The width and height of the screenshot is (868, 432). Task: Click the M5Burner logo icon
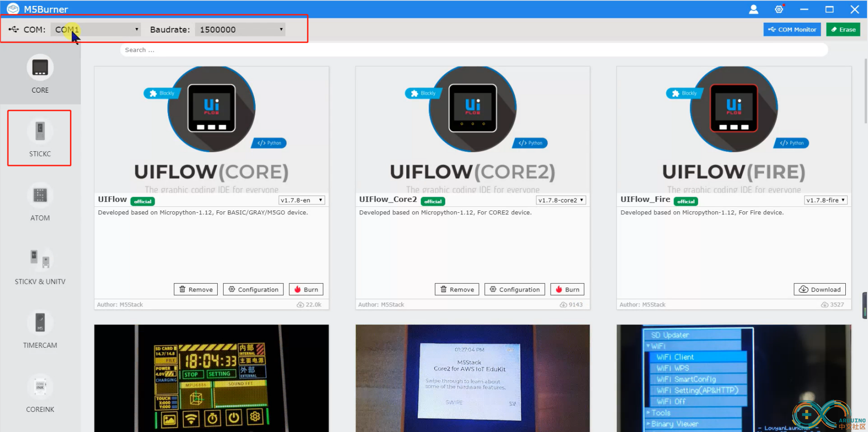tap(13, 9)
